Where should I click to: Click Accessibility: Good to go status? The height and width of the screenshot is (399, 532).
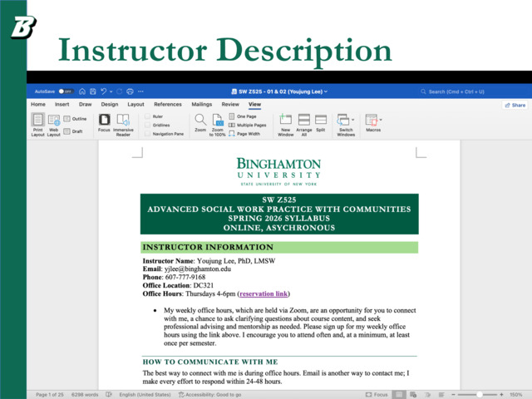pos(209,395)
